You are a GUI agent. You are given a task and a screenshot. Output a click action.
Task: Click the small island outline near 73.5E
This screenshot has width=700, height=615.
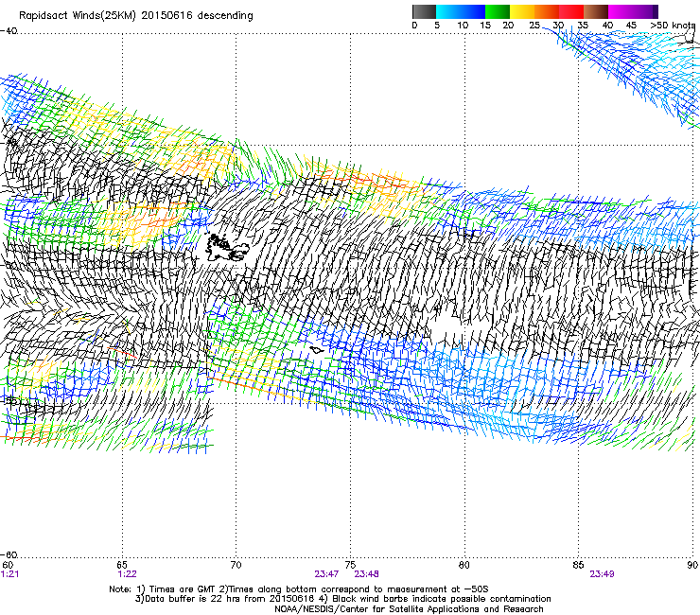[x=317, y=350]
